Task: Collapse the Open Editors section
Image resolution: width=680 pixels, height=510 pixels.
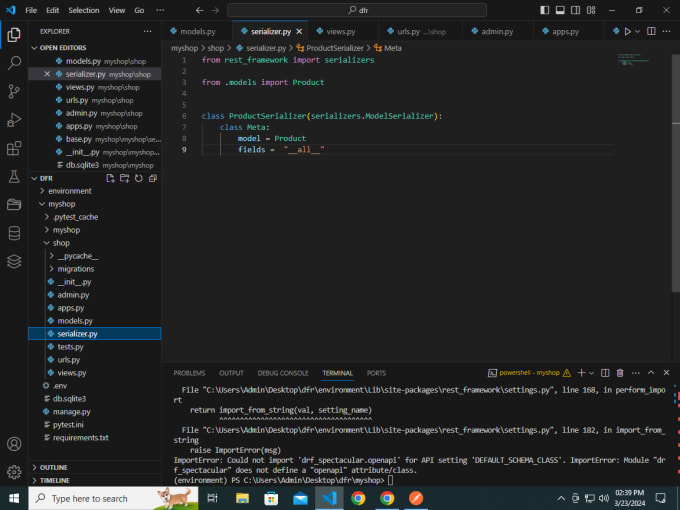Action: tap(34, 48)
